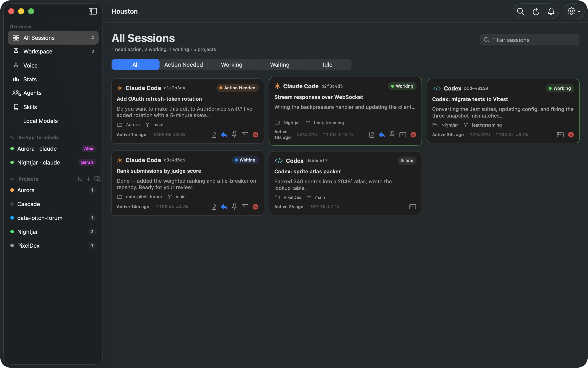Select the Aurora project
The width and height of the screenshot is (588, 368).
point(53,190)
